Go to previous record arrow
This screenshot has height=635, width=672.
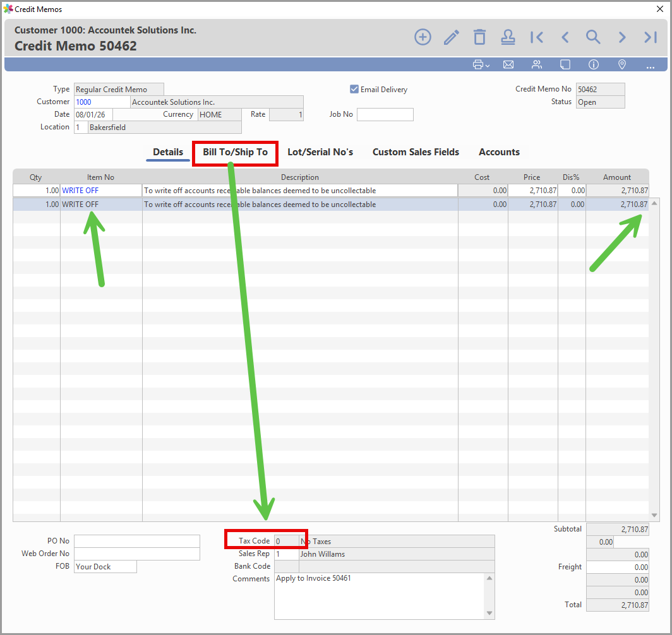coord(565,37)
